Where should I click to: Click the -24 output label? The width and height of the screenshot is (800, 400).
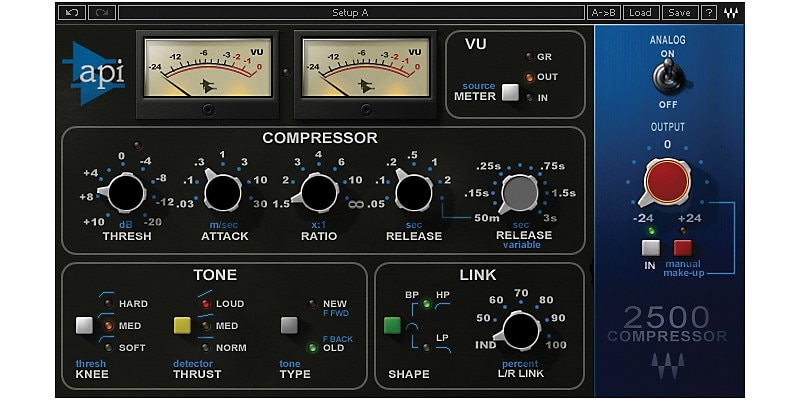[x=645, y=218]
